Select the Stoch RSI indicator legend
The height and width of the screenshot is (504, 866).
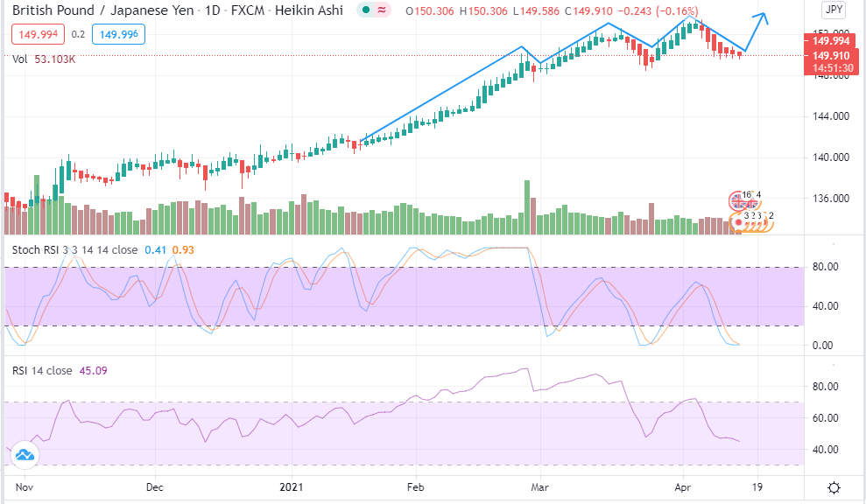74,249
